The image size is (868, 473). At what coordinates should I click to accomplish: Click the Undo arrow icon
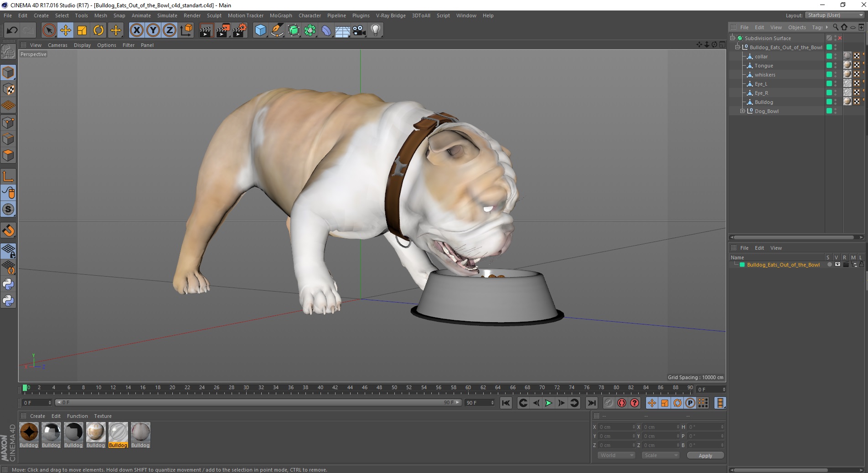pos(12,31)
